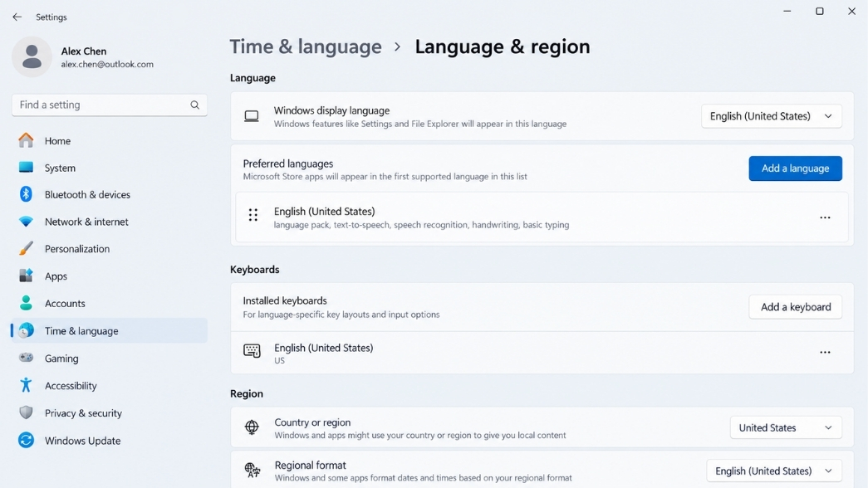Close the Settings window
Image resolution: width=868 pixels, height=488 pixels.
851,11
